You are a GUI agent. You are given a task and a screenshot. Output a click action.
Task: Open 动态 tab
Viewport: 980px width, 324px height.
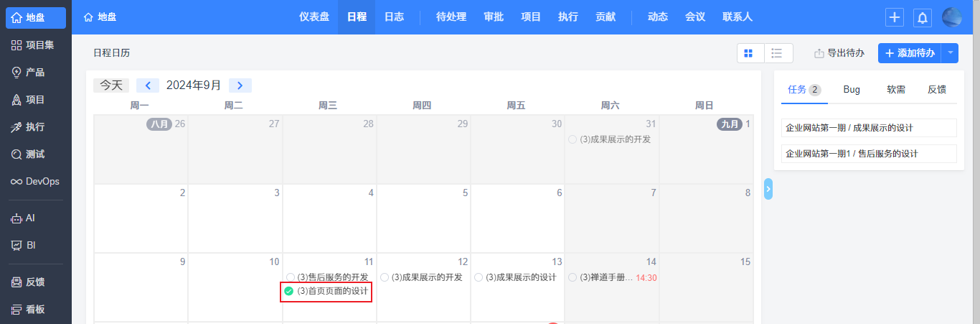tap(658, 17)
